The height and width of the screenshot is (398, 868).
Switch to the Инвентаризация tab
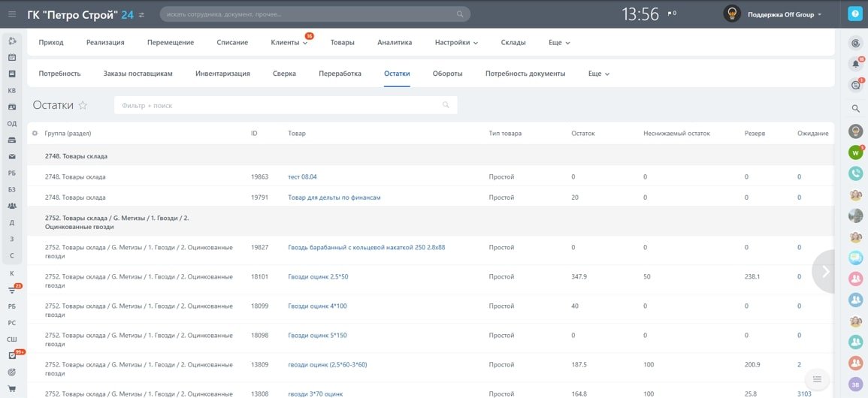click(222, 74)
